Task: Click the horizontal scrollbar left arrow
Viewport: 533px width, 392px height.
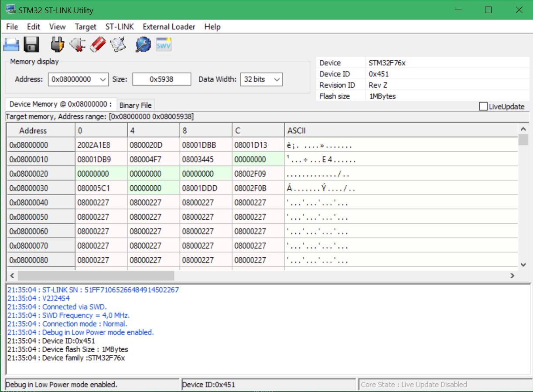Action: pyautogui.click(x=12, y=276)
